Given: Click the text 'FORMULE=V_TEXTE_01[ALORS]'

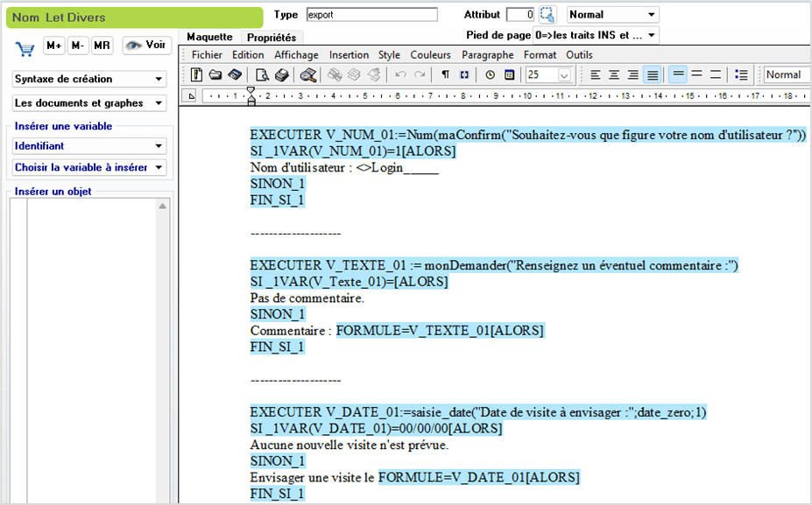Looking at the screenshot, I should (441, 331).
